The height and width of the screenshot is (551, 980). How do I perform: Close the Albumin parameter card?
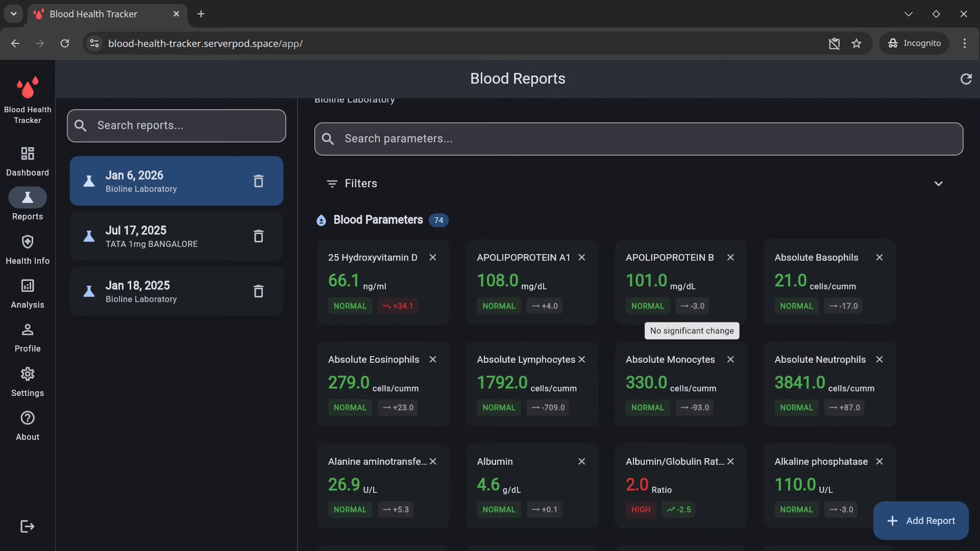pyautogui.click(x=581, y=462)
